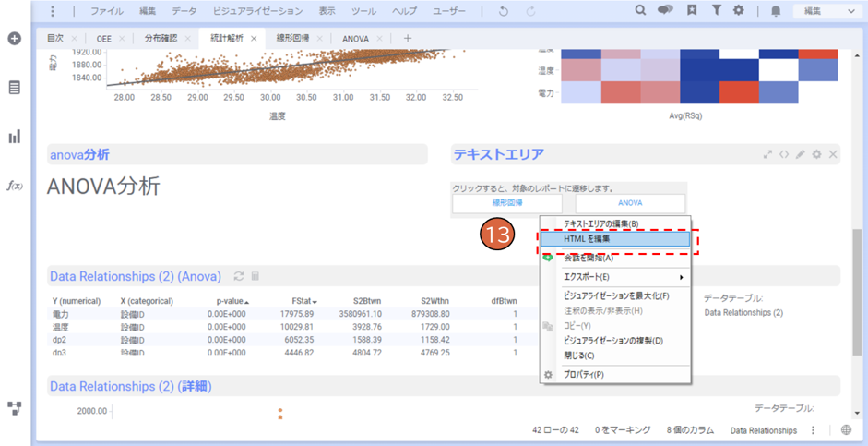Viewport: 868px width, 446px height.
Task: Open the ファイル menu
Action: point(107,11)
